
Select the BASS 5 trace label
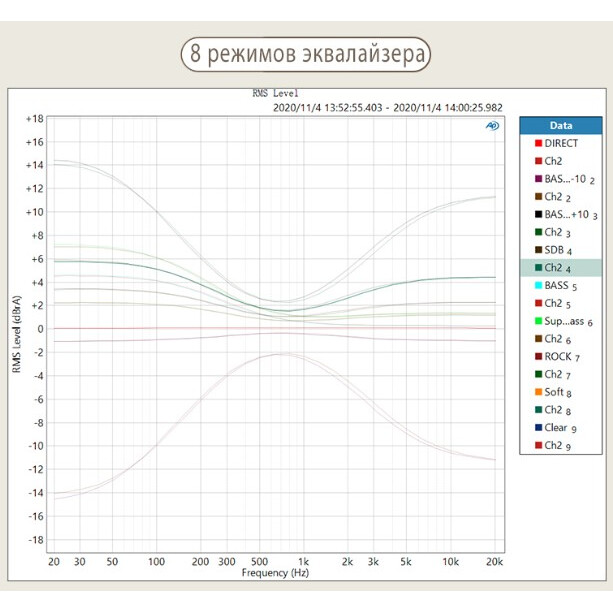(x=560, y=286)
